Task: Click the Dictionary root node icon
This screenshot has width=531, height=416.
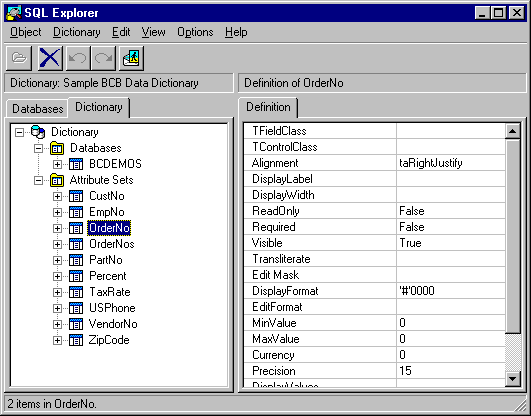Action: coord(38,132)
